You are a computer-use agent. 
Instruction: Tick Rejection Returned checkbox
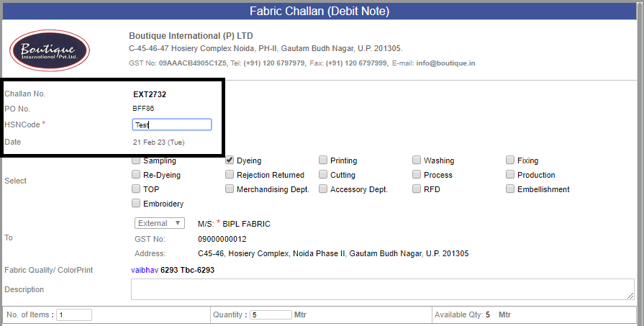coord(230,174)
